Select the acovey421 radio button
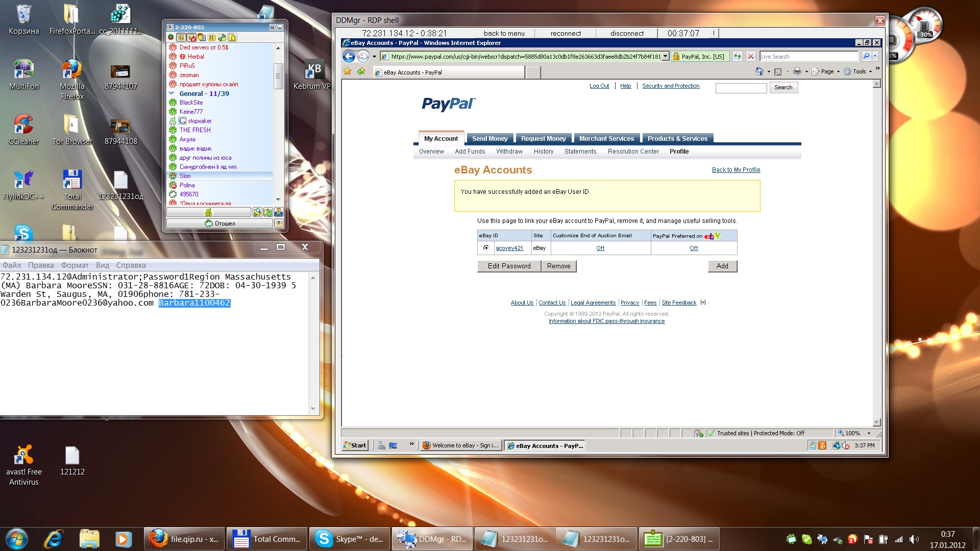 pos(486,248)
